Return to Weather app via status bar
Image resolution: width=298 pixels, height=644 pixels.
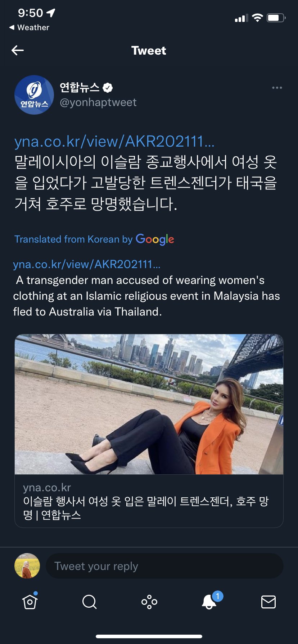pyautogui.click(x=30, y=28)
